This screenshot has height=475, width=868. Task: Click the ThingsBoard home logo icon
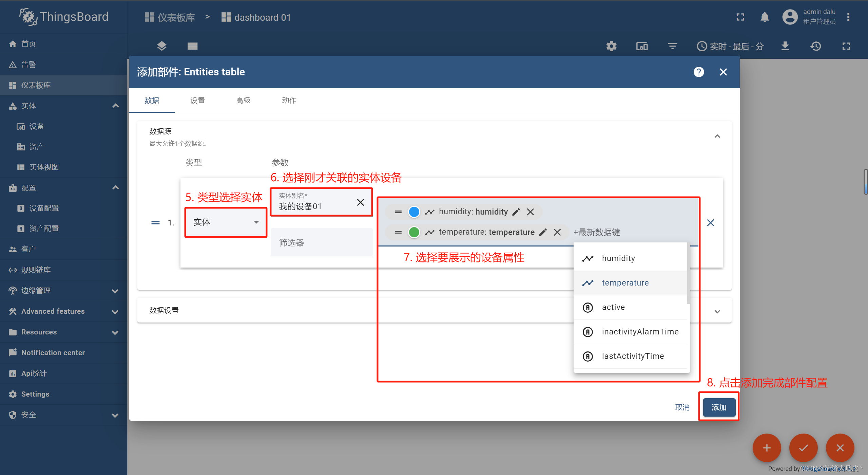tap(27, 17)
